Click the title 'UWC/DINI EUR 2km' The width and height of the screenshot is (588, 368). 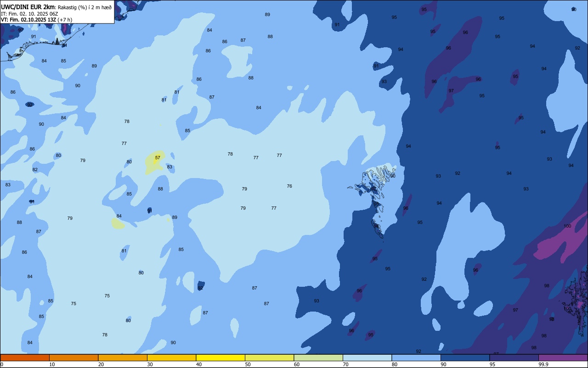pyautogui.click(x=28, y=7)
